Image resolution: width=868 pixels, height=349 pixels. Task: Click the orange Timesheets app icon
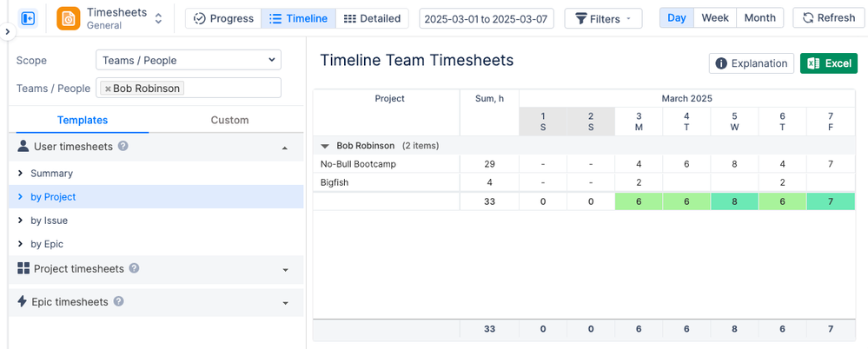(x=68, y=18)
